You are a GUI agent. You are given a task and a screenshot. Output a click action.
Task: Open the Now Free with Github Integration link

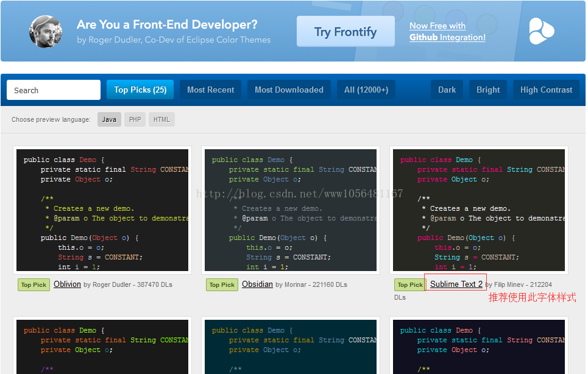coord(447,32)
